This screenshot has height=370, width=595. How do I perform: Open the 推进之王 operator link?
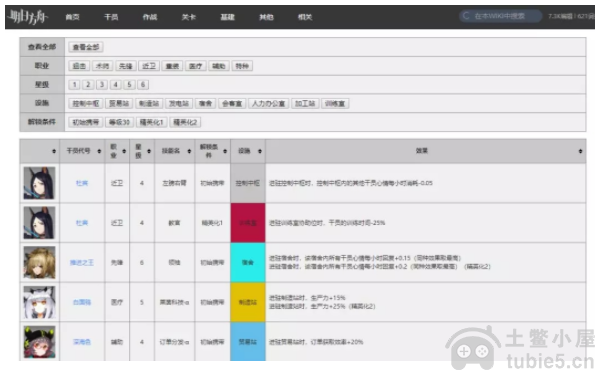click(82, 263)
